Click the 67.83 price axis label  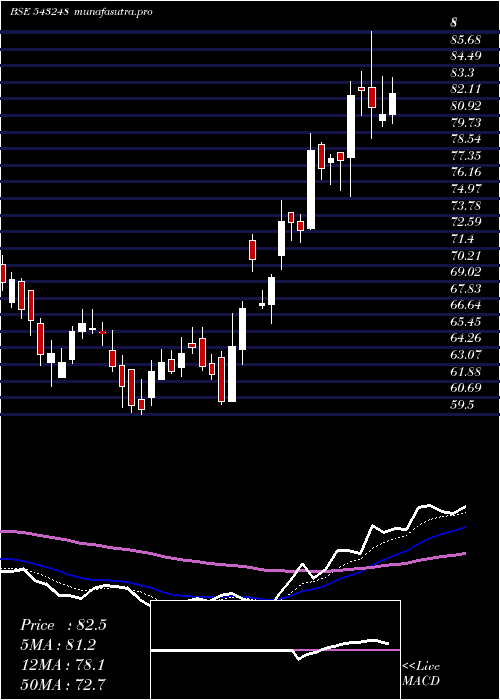click(466, 289)
